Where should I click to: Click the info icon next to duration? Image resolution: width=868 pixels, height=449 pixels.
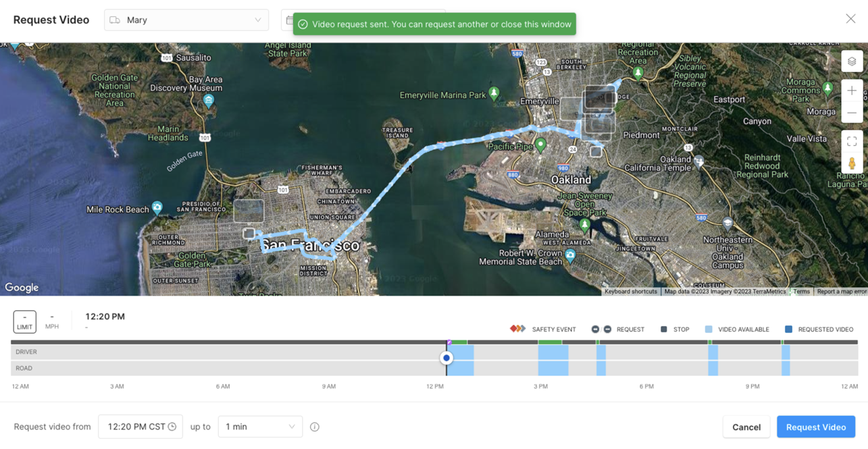tap(315, 427)
